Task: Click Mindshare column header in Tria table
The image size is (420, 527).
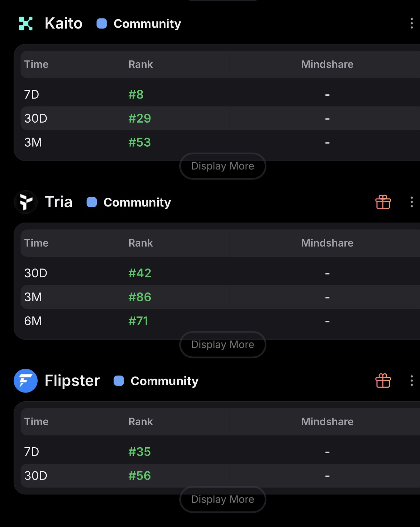Action: [327, 243]
